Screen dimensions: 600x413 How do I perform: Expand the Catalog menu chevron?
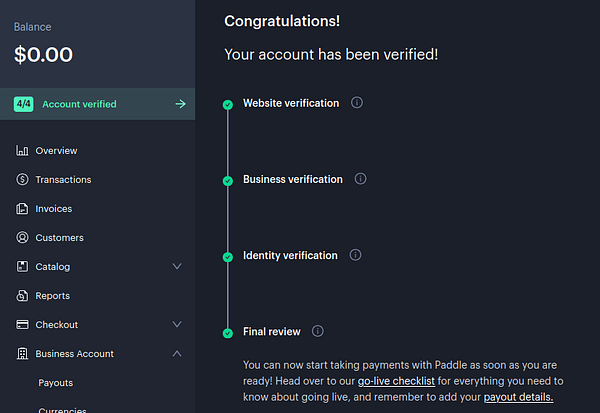click(x=177, y=267)
